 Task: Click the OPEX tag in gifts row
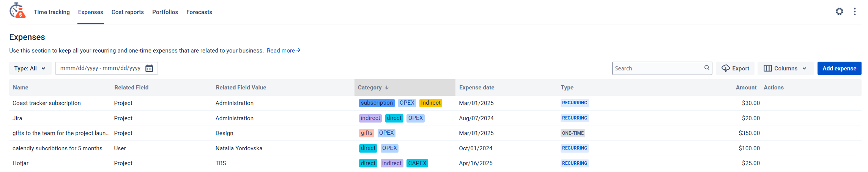(x=386, y=133)
